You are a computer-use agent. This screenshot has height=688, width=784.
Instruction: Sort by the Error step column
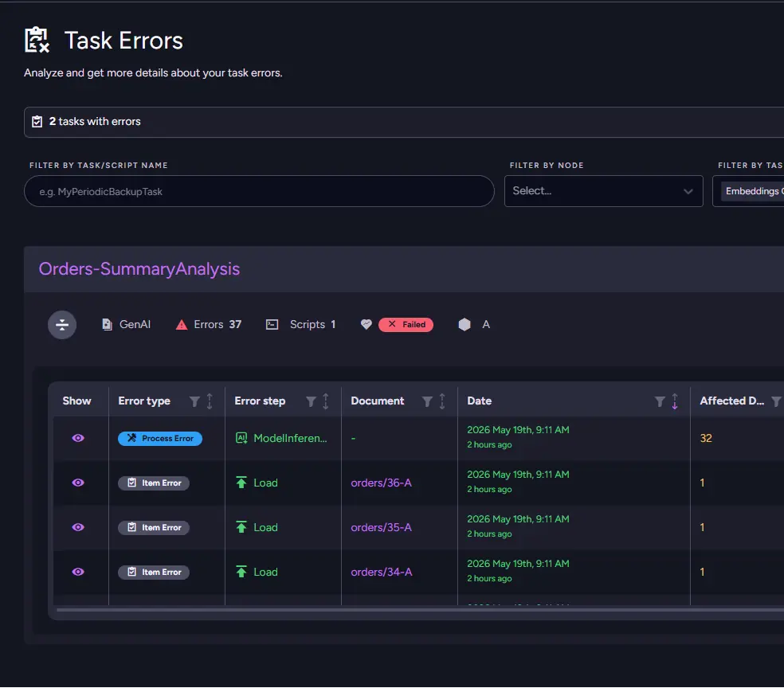(326, 401)
